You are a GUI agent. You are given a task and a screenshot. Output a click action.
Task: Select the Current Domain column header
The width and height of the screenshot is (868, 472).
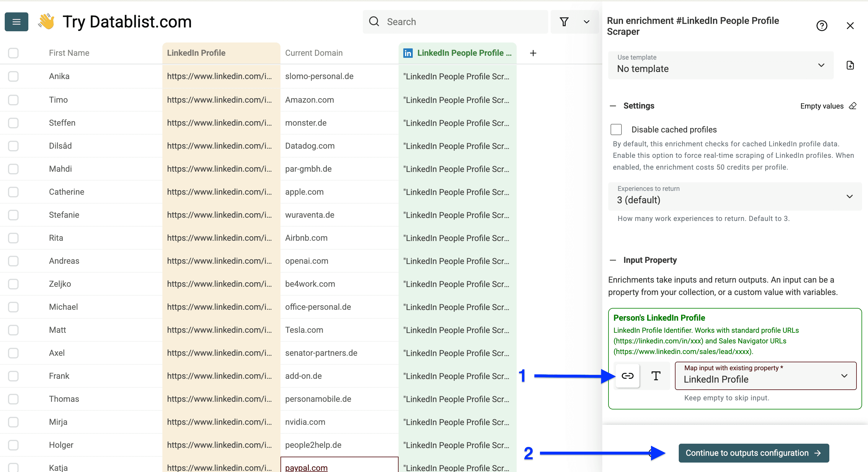314,53
